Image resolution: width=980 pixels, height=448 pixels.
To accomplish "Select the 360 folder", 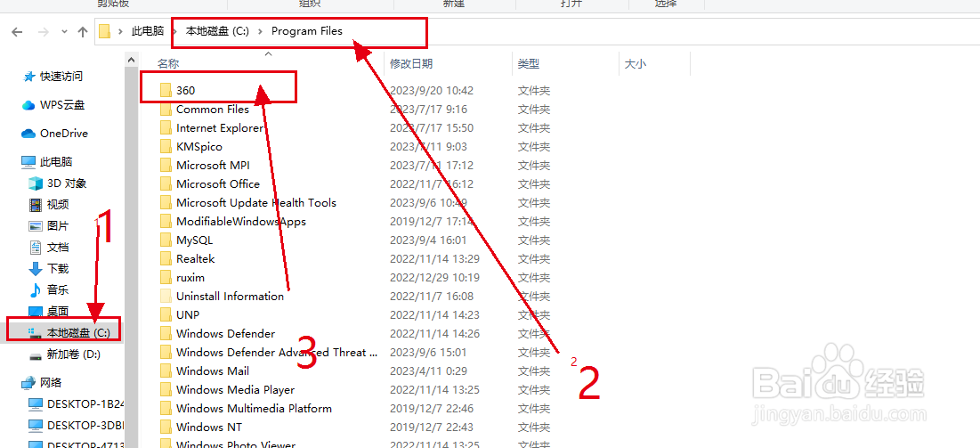I will [x=186, y=90].
